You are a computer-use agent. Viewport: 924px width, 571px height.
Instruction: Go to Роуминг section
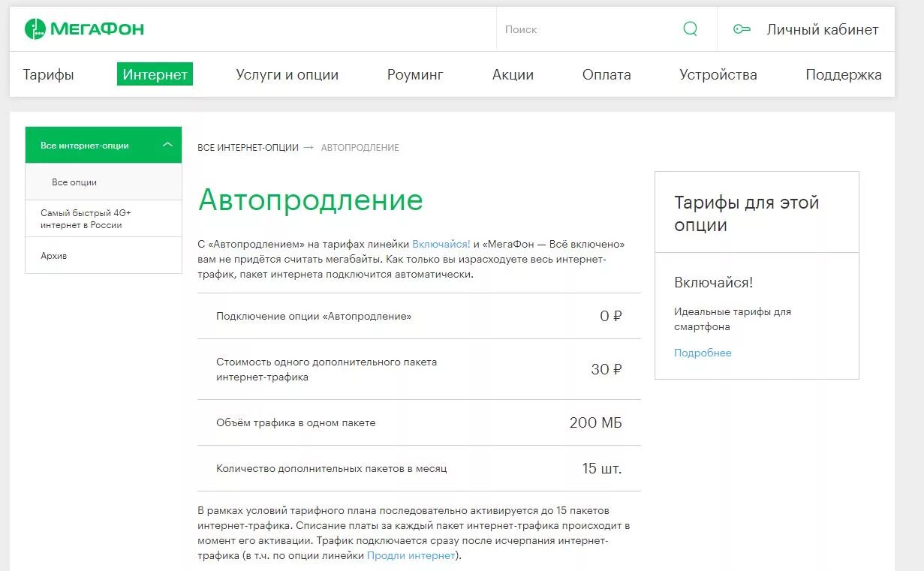(415, 74)
